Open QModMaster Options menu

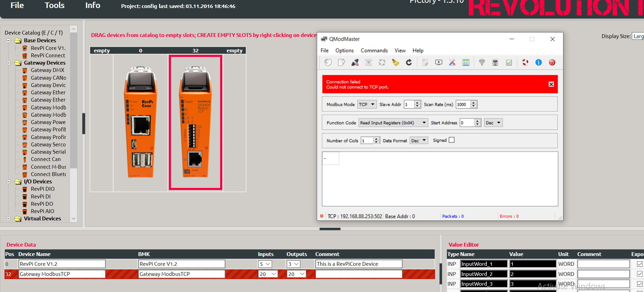pos(344,51)
